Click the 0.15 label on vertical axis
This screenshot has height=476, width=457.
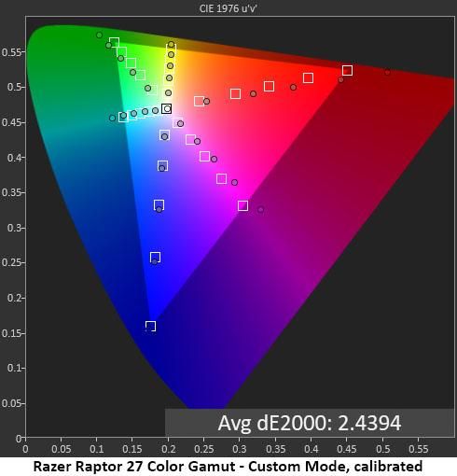(x=11, y=333)
